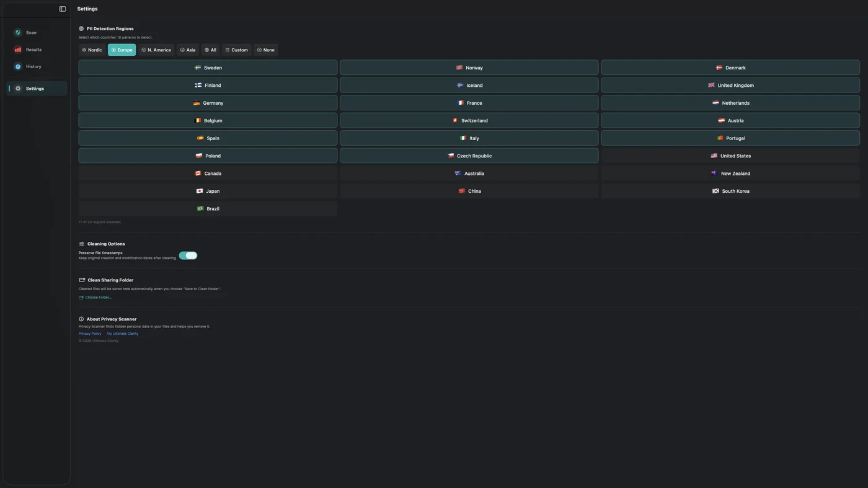Screen dimensions: 868x488
Task: Click the folder icon beside Choose Folder
Action: pos(81,298)
